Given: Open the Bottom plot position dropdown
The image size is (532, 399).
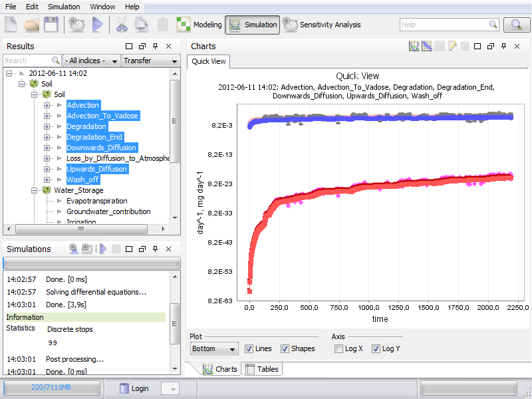Looking at the screenshot, I should click(x=214, y=348).
